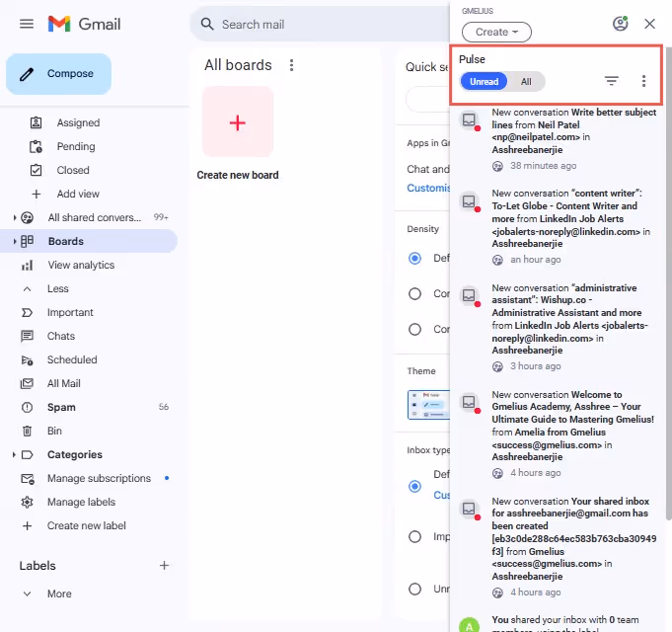
Task: Open the main menu hamburger icon
Action: click(x=27, y=24)
